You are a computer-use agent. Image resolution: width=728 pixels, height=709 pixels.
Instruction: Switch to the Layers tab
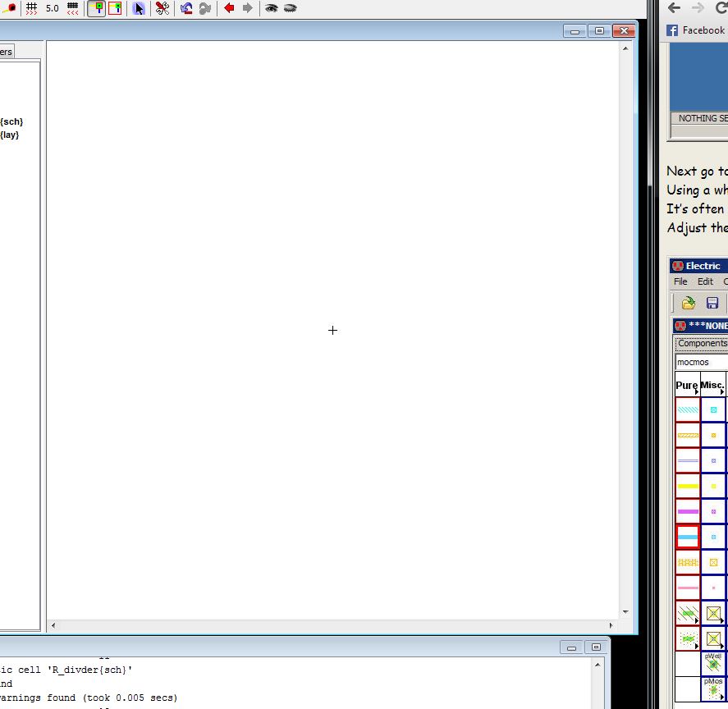pos(7,52)
